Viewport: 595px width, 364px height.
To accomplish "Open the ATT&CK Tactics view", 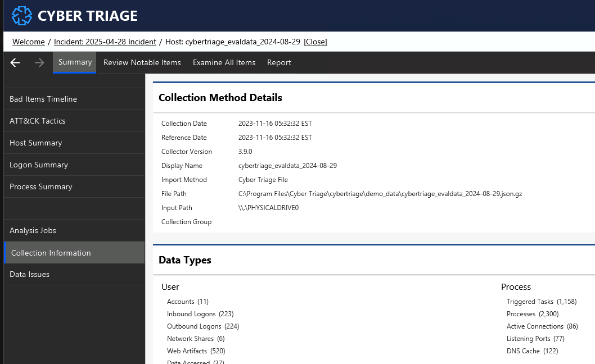I will click(x=37, y=121).
